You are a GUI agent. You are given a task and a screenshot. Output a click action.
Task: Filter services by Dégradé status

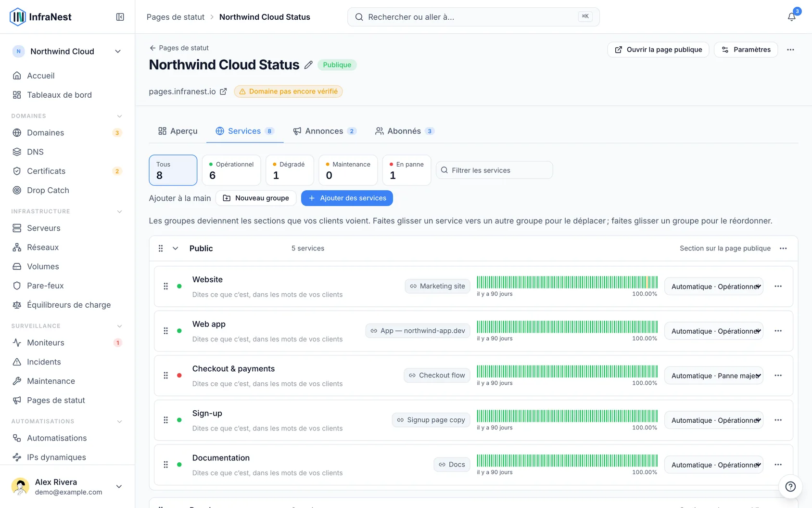pyautogui.click(x=290, y=170)
